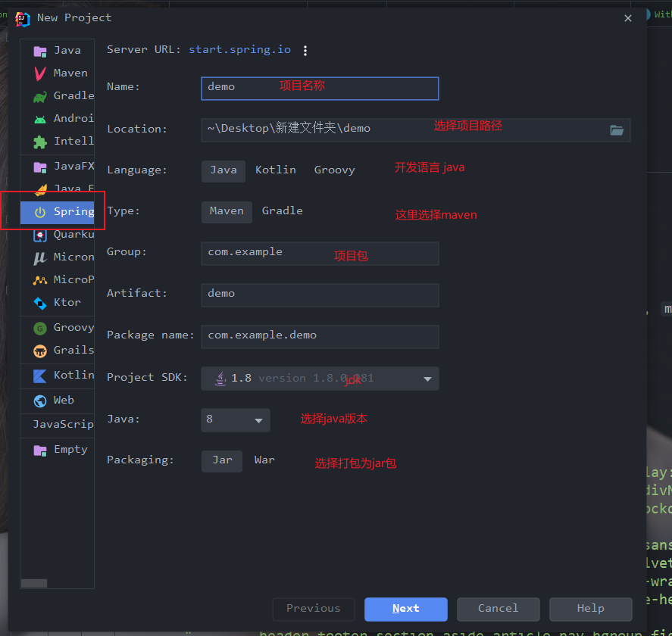This screenshot has height=636, width=672.
Task: Choose the IntelliJ Platform Plugin puzzle icon
Action: click(40, 142)
